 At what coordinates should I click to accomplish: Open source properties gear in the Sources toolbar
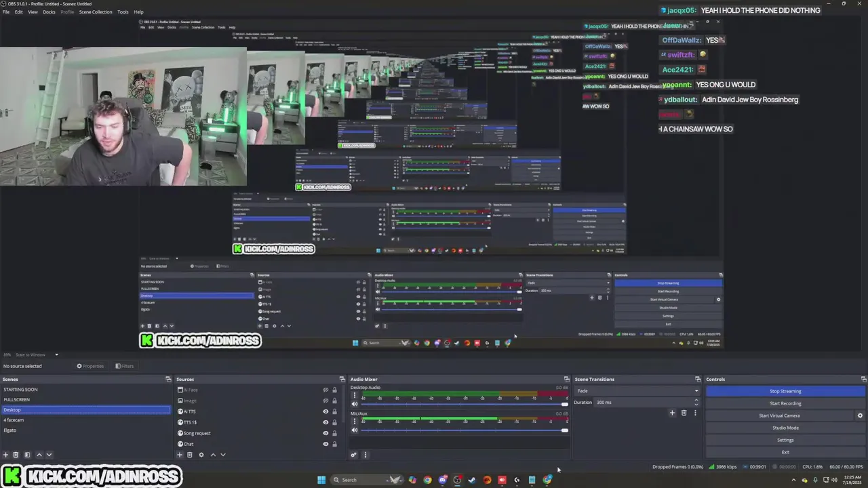pyautogui.click(x=201, y=455)
